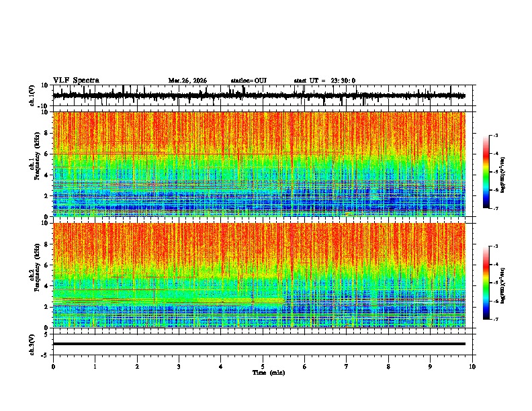Click the '2' kHz tick on ch.1 axis
532x411 pixels.
pos(46,196)
